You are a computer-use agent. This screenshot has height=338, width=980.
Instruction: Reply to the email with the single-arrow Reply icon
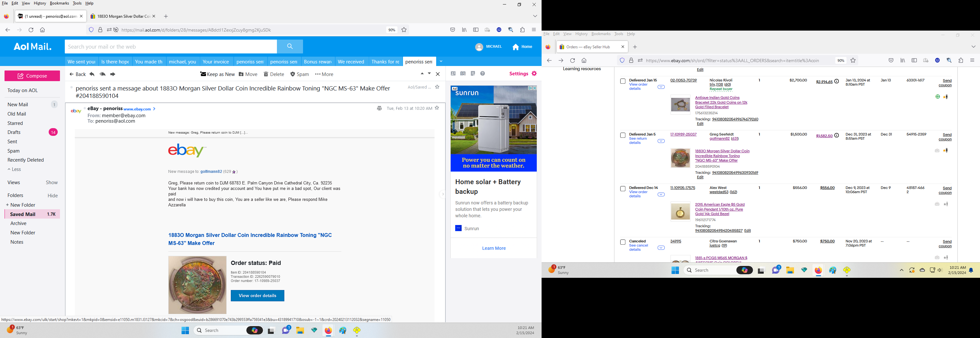pyautogui.click(x=92, y=74)
